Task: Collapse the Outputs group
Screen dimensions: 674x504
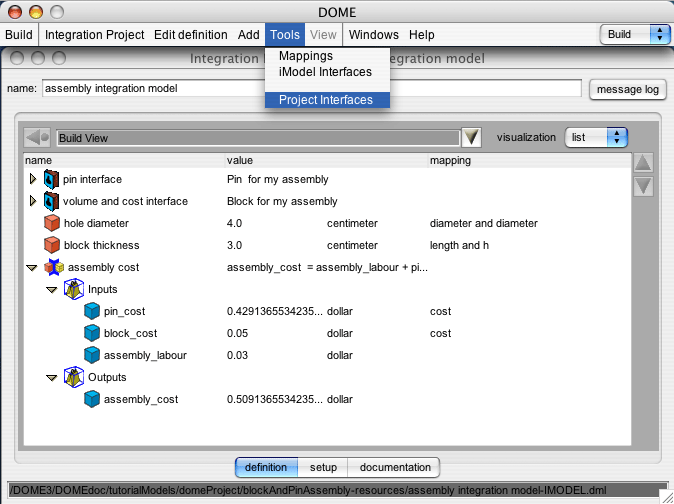Action: 52,378
